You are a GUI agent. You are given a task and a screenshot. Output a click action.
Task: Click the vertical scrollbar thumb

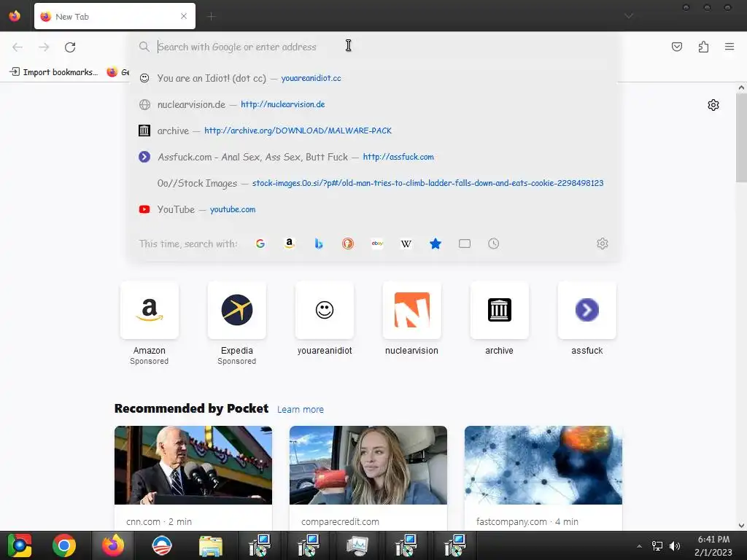pyautogui.click(x=741, y=138)
